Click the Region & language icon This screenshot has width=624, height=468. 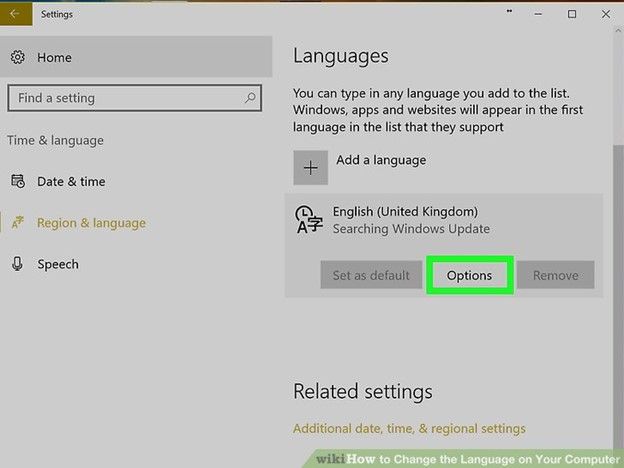pos(18,222)
